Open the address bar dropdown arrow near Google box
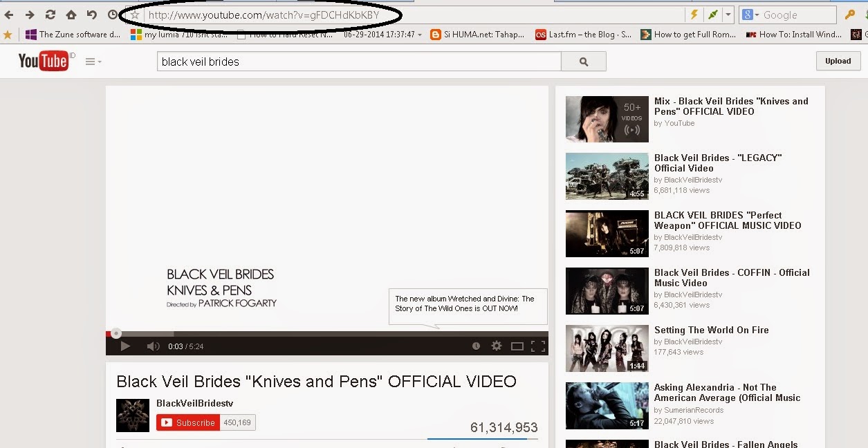This screenshot has height=448, width=868. click(728, 15)
